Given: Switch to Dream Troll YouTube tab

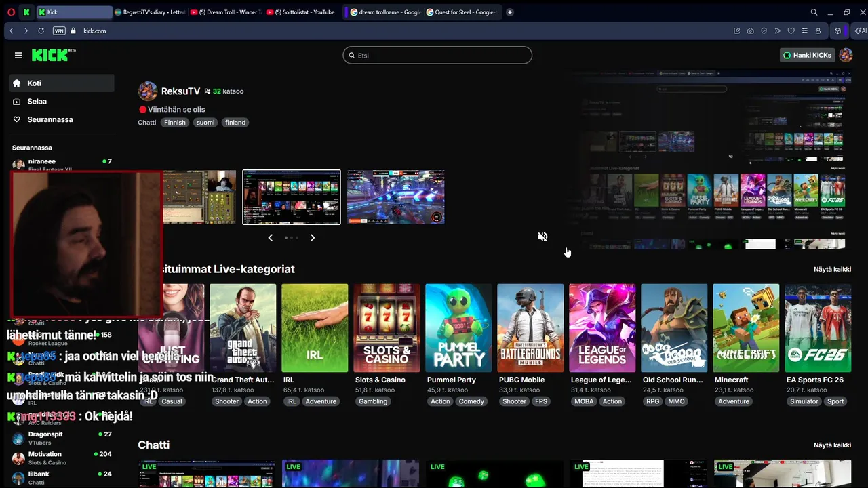Looking at the screenshot, I should (225, 12).
